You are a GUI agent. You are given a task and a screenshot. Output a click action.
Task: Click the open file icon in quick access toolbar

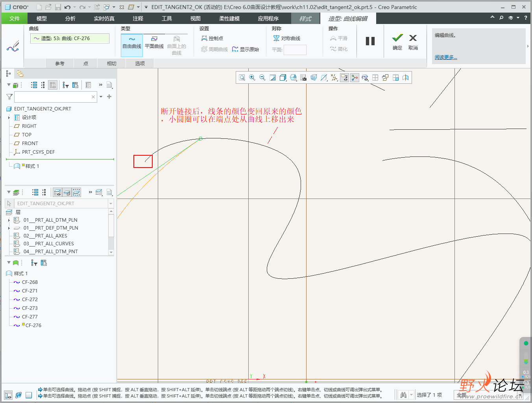click(48, 7)
